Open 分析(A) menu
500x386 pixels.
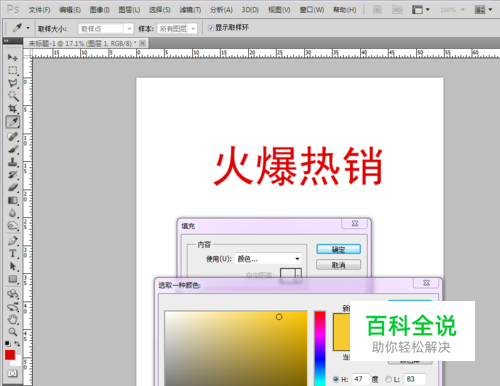(221, 10)
